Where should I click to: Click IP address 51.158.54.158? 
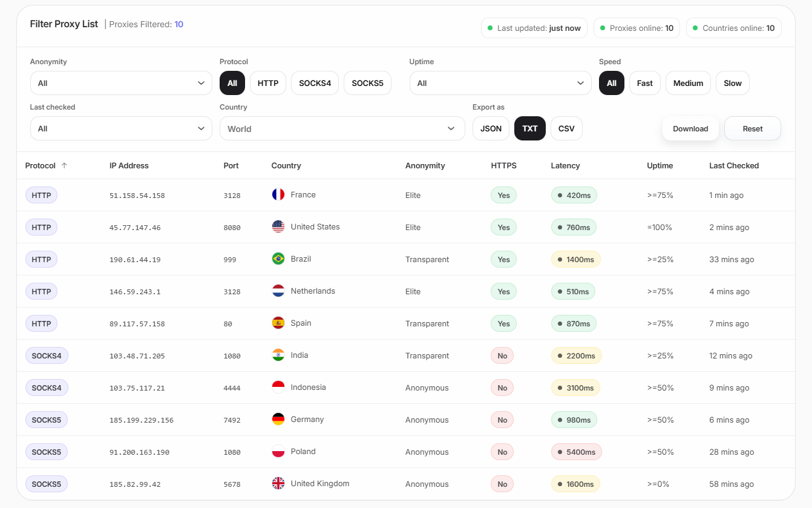(x=137, y=196)
